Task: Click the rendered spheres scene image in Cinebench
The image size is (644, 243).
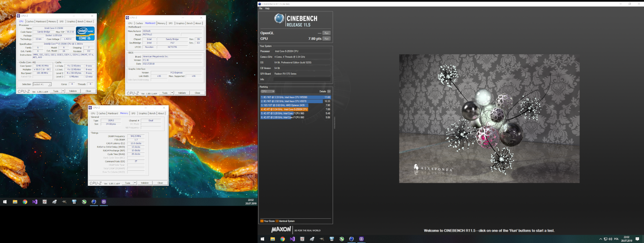Action: [x=489, y=119]
